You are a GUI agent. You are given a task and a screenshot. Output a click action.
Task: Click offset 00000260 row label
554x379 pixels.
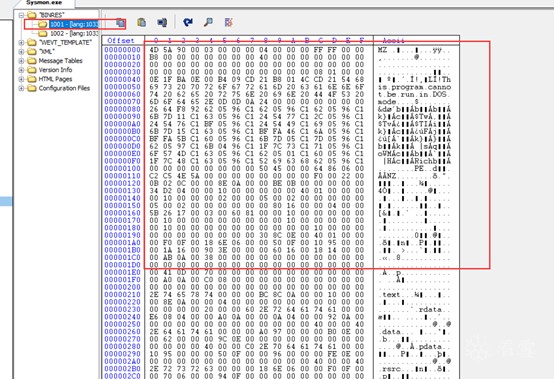[122, 332]
